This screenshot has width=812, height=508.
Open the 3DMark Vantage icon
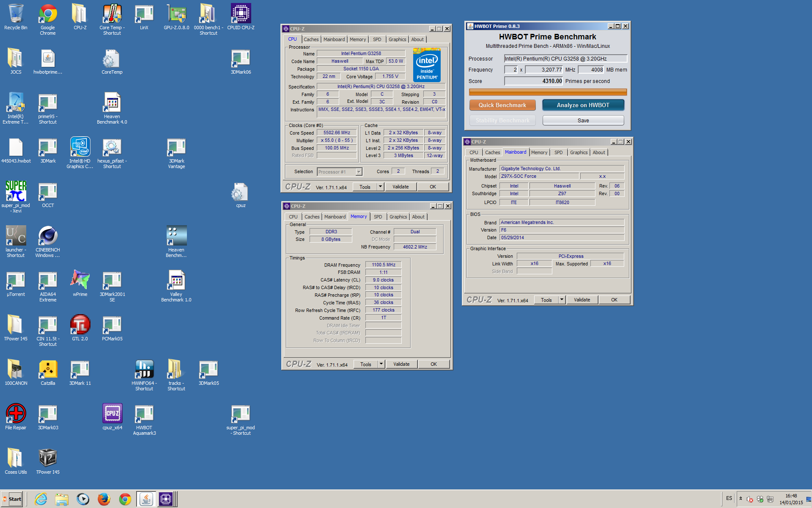click(x=176, y=152)
